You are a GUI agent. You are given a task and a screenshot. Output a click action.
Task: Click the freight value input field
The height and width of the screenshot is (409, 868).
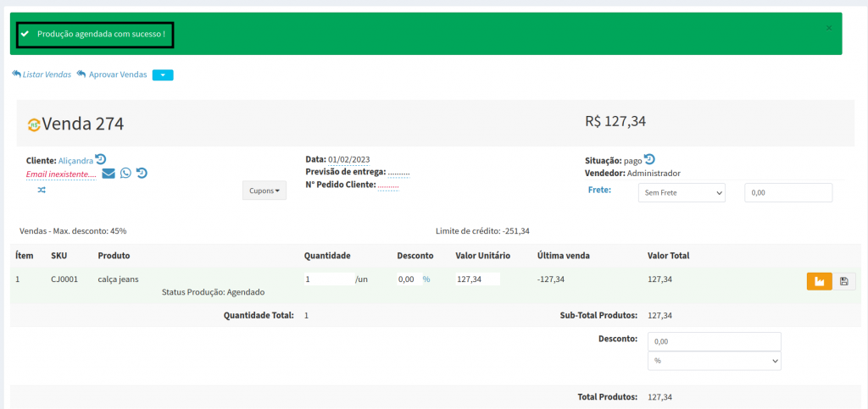point(787,193)
